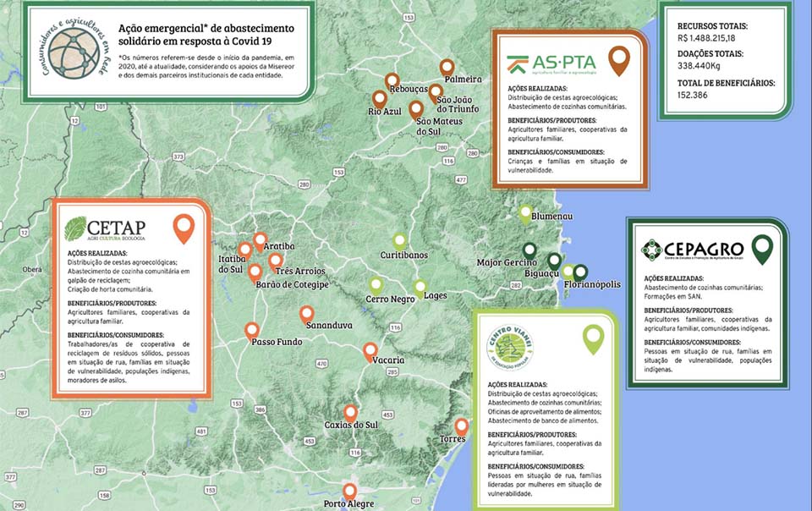Viewport: 812px width, 511px height.
Task: Select the dark green Major Gercino pin
Action: [x=529, y=251]
